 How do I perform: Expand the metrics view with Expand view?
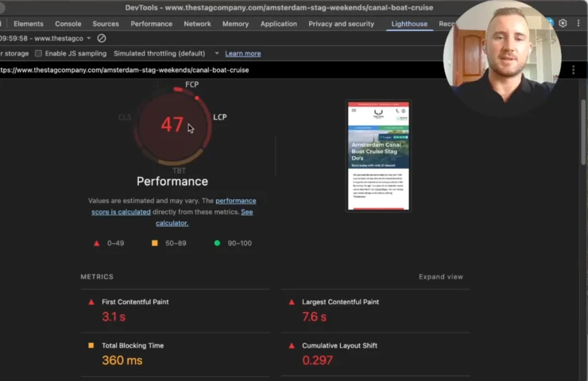[x=440, y=277]
